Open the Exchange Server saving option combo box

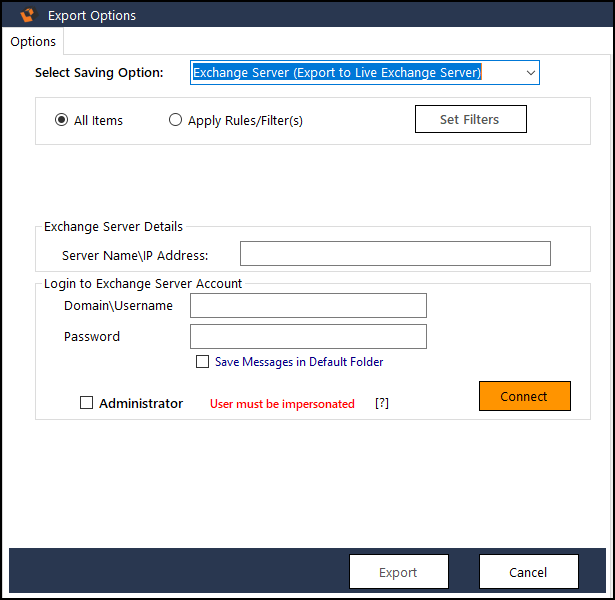click(365, 73)
